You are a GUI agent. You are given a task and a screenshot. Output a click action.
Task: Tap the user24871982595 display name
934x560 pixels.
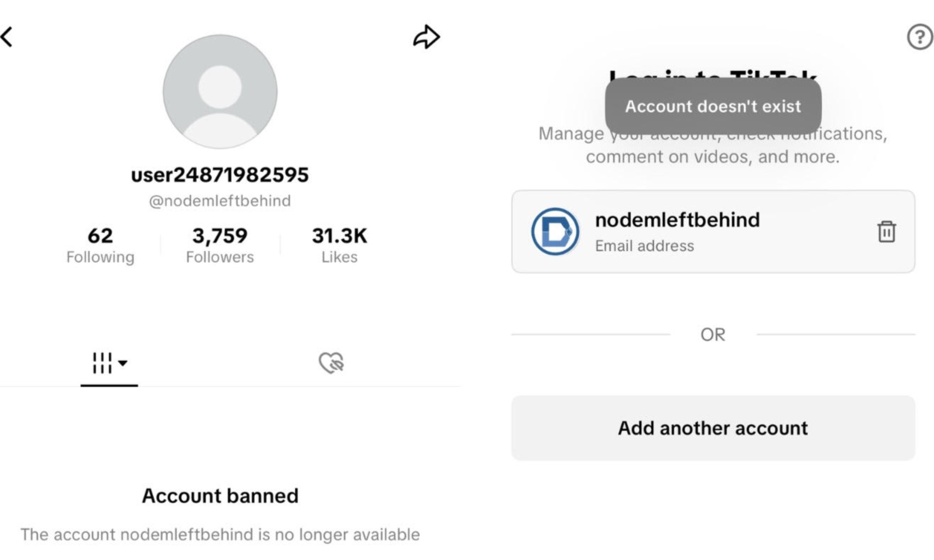(220, 175)
